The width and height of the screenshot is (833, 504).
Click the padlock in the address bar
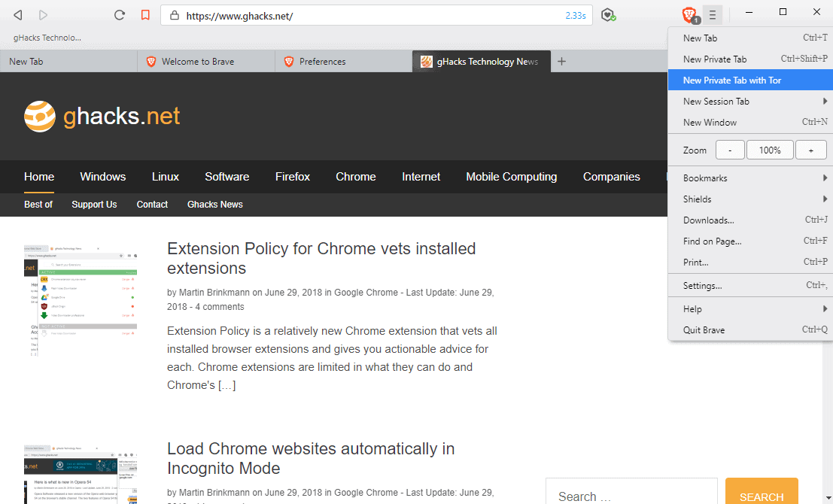(x=174, y=14)
